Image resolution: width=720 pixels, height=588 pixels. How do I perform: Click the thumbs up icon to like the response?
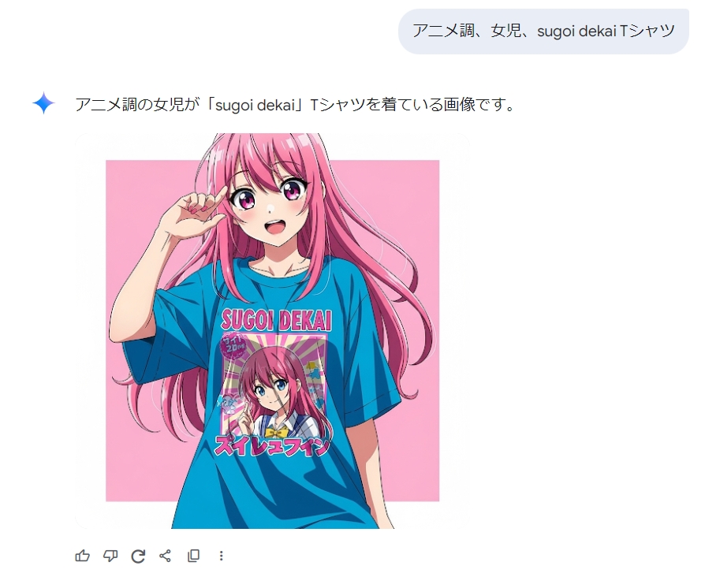pos(83,556)
